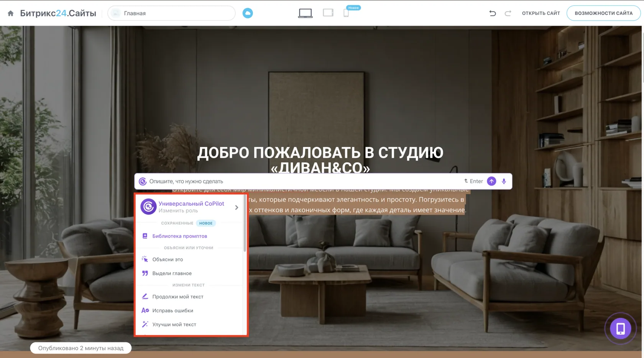Click Опубликовано 2 минуты назад status
This screenshot has height=358, width=644.
[x=81, y=348]
